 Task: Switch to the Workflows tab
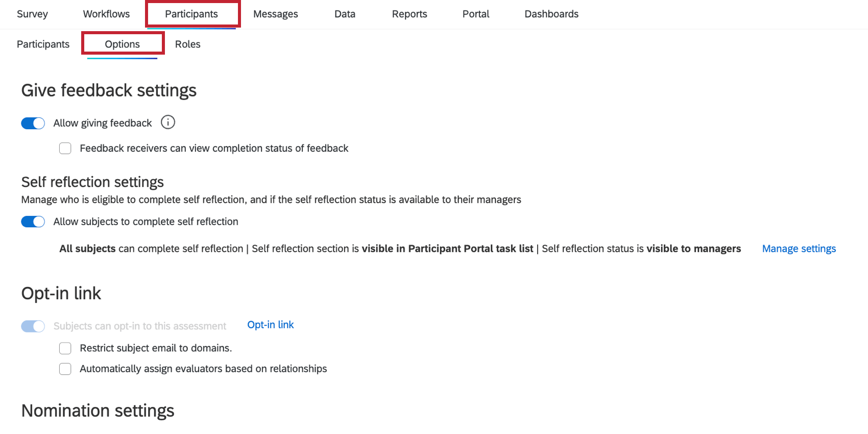[x=106, y=14]
